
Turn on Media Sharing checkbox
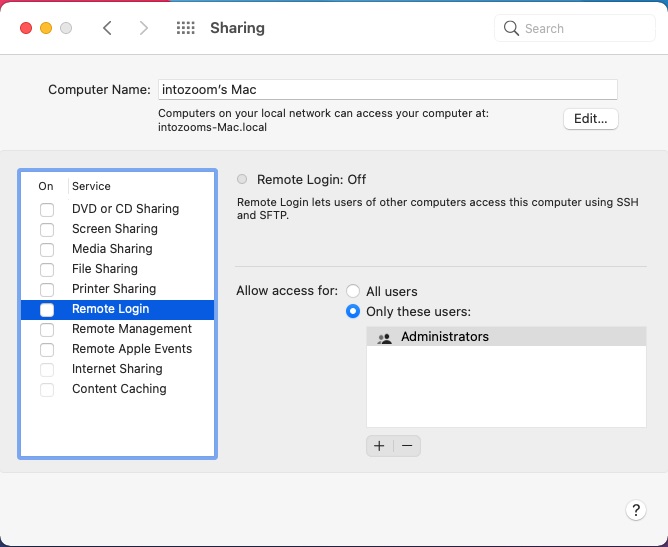47,250
